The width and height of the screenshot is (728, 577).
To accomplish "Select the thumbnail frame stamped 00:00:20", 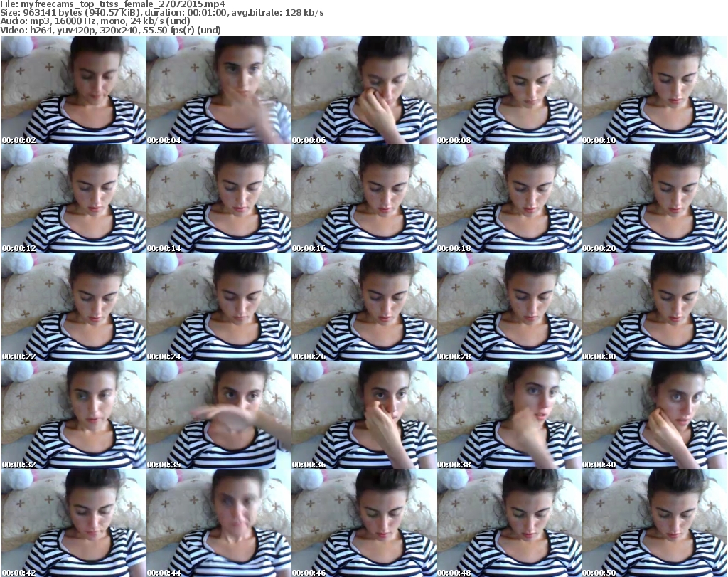I will click(x=654, y=198).
